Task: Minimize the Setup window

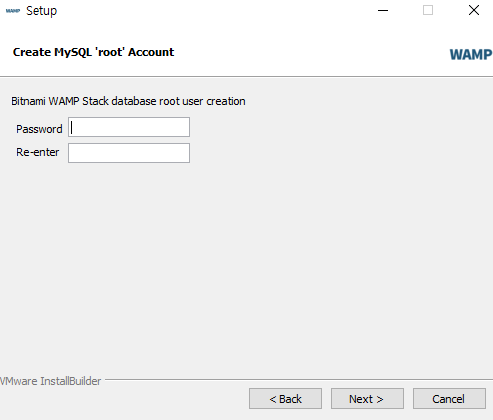Action: point(383,10)
